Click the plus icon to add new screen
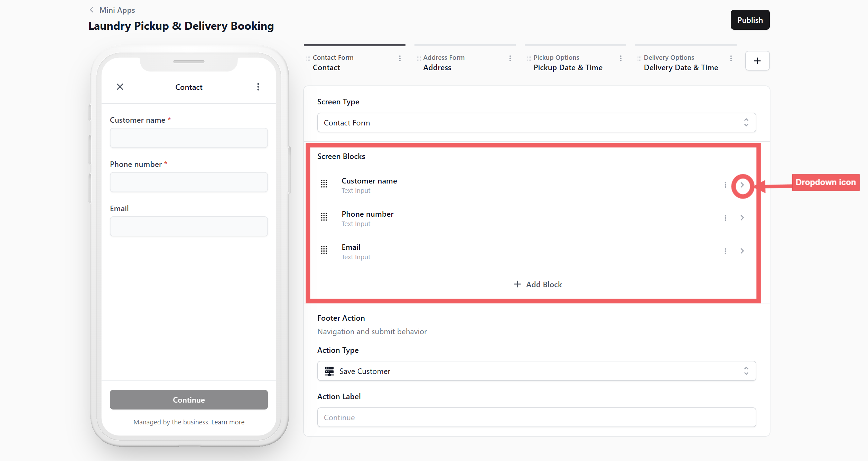 coord(757,61)
